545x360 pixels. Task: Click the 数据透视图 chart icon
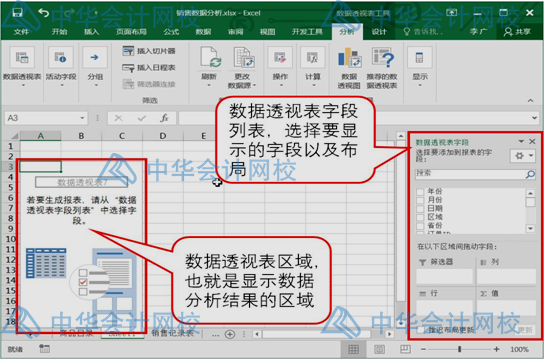349,58
